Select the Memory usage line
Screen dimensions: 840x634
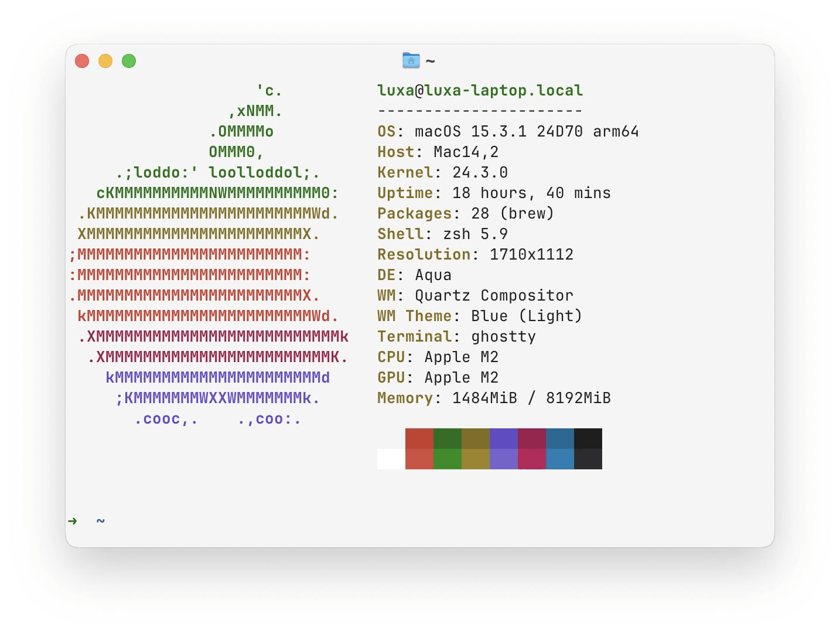tap(494, 398)
